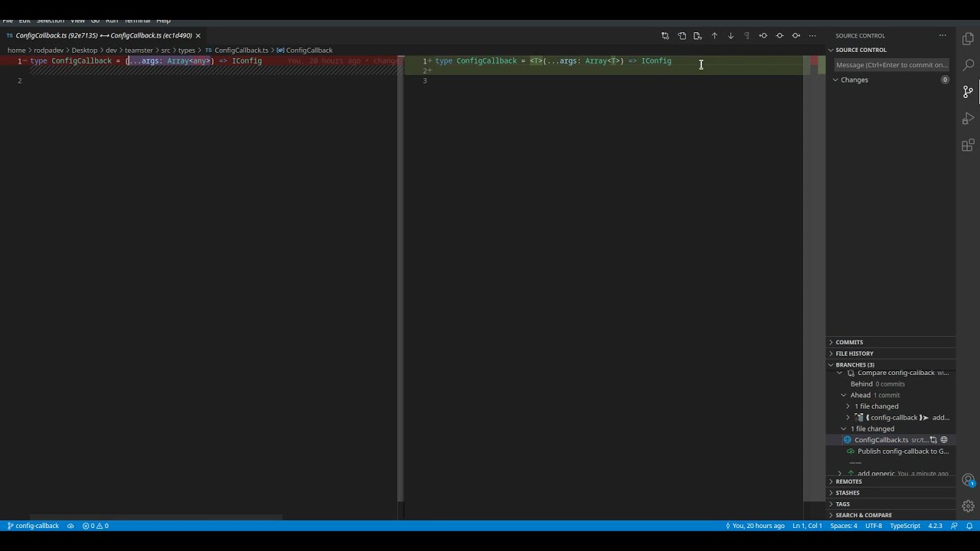Collapse the Ahead 1 commit node

pos(844,395)
